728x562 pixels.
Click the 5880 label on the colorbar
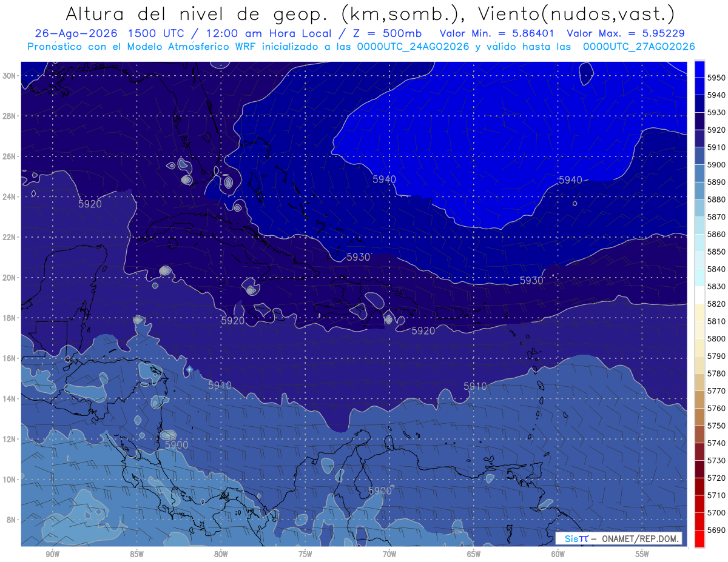(716, 199)
